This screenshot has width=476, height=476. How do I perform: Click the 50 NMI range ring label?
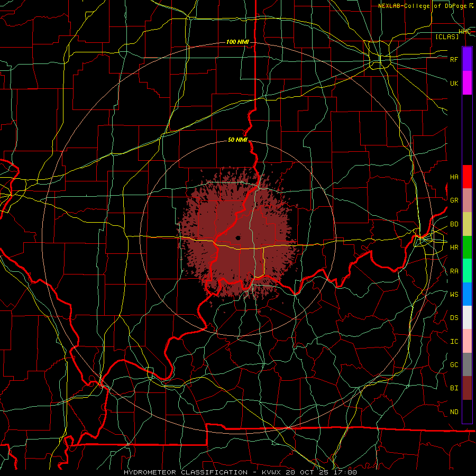click(x=237, y=140)
